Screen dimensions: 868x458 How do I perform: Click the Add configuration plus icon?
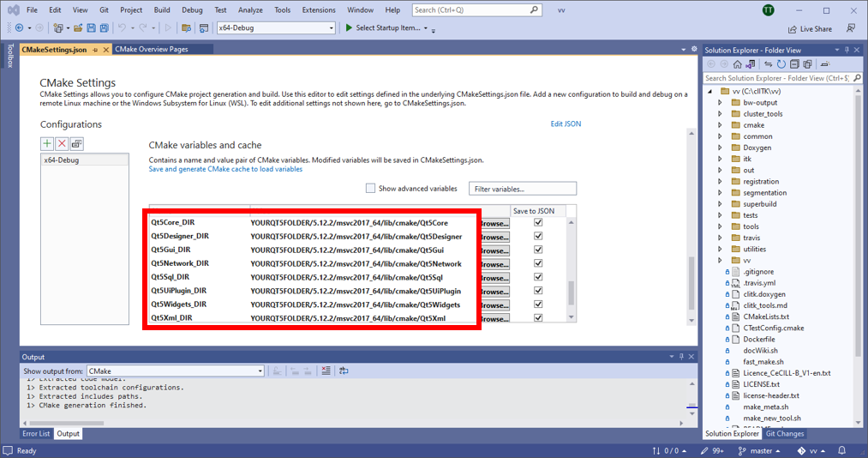[47, 144]
